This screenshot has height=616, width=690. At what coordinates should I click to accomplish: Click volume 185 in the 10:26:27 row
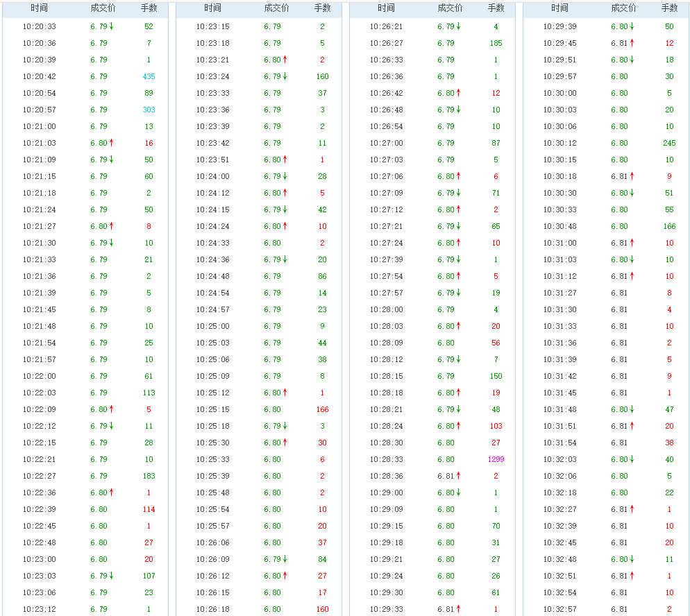496,43
